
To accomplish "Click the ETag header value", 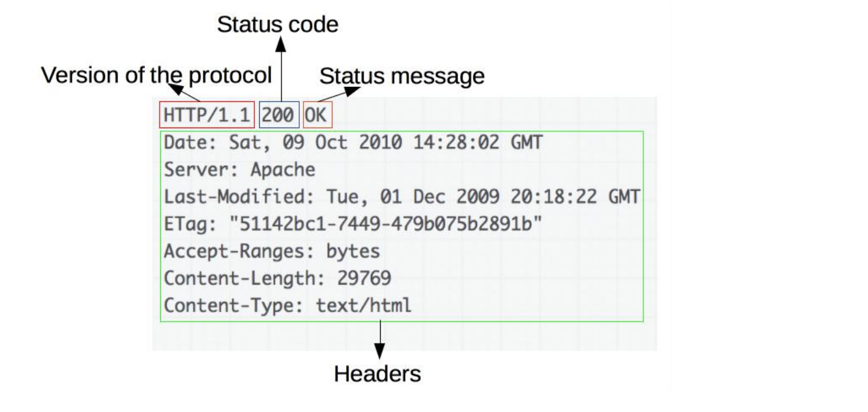I will [x=385, y=224].
